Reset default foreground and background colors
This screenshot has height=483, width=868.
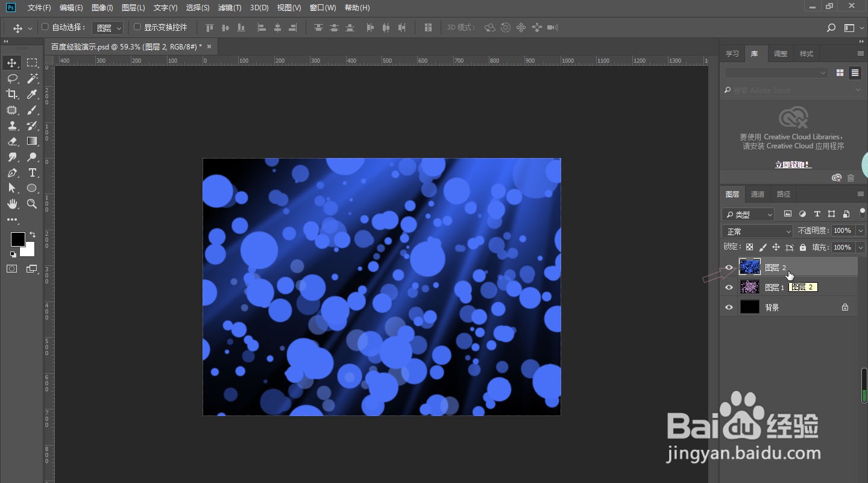(x=13, y=254)
